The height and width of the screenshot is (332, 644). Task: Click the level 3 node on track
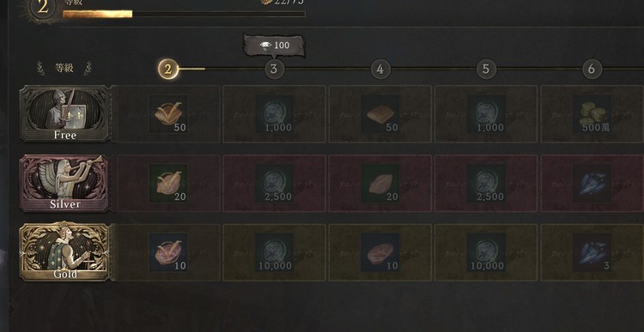pos(274,69)
